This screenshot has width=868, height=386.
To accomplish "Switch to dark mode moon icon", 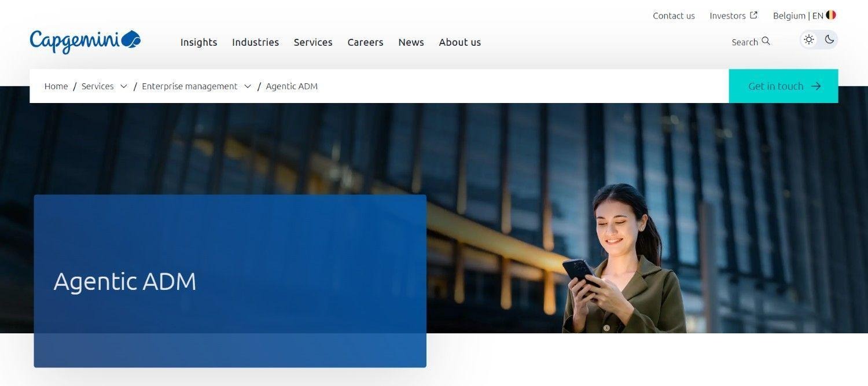I will click(829, 39).
